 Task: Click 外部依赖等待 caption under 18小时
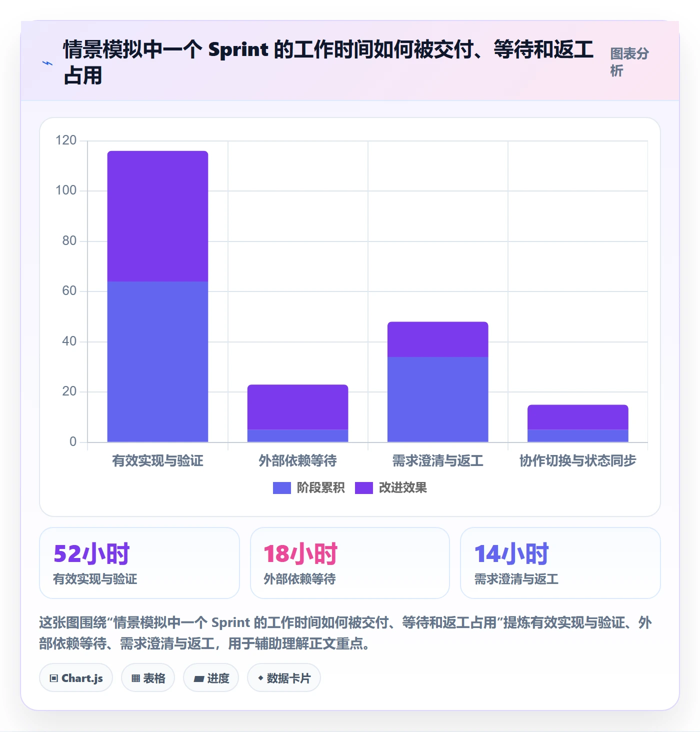coord(299,579)
